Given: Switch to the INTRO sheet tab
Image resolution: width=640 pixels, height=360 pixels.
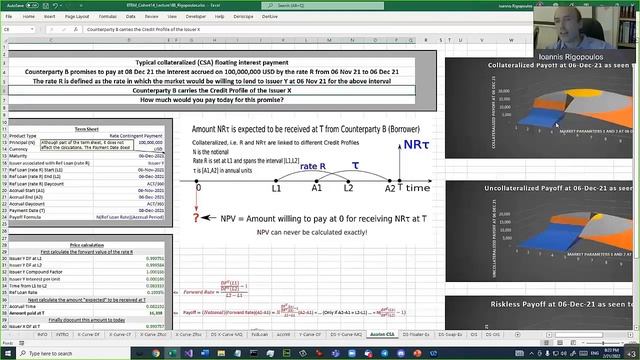Looking at the screenshot, I should click(62, 335).
